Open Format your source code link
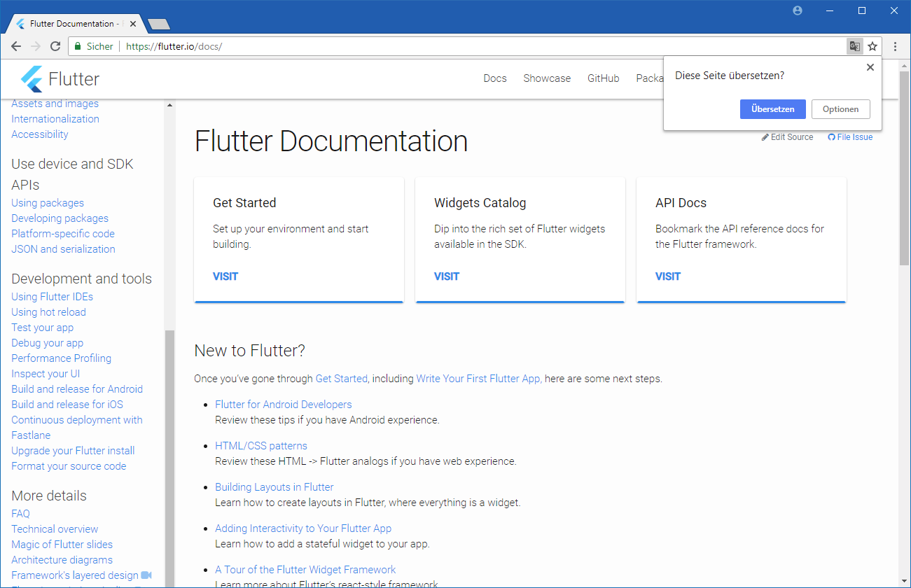 coord(69,466)
